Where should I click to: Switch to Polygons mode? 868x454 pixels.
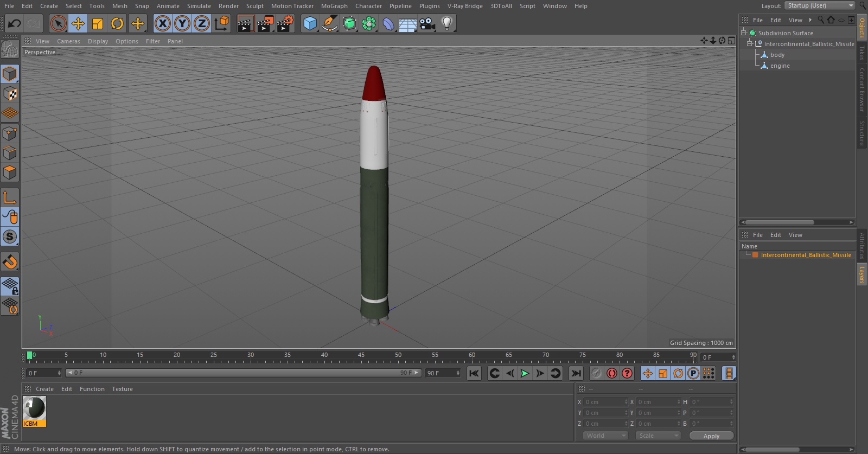pyautogui.click(x=10, y=172)
